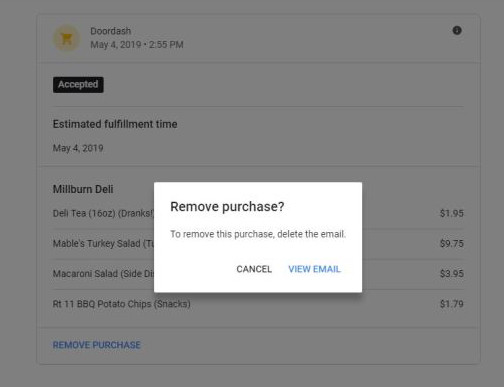Viewport: 504px width, 387px height.
Task: Click the $9.75 price
Action: point(452,244)
